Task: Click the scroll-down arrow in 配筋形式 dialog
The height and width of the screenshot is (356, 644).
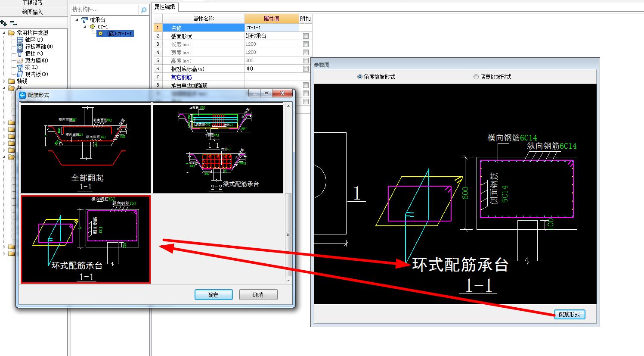Action: click(288, 280)
